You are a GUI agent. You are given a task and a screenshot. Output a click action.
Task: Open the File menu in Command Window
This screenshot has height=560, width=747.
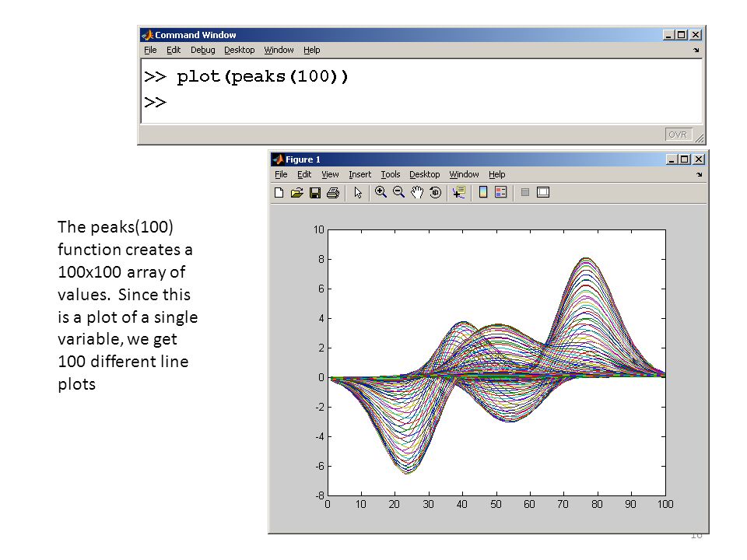pos(150,50)
